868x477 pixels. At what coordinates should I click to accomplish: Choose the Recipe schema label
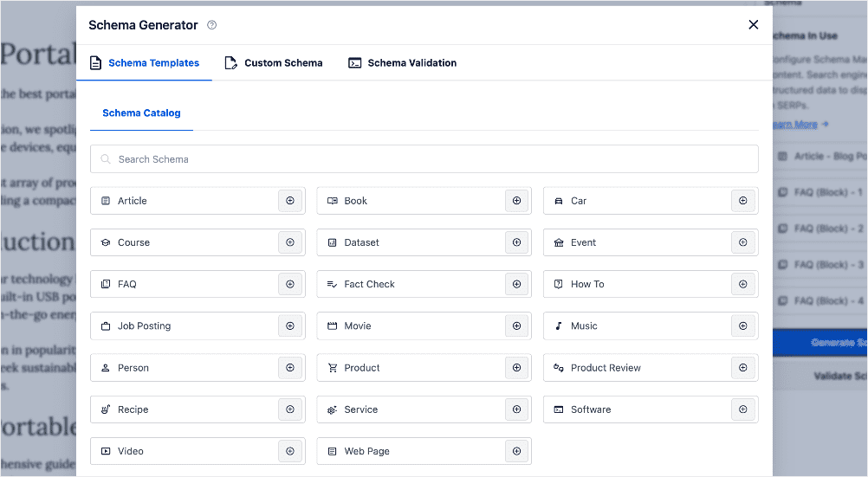[133, 409]
